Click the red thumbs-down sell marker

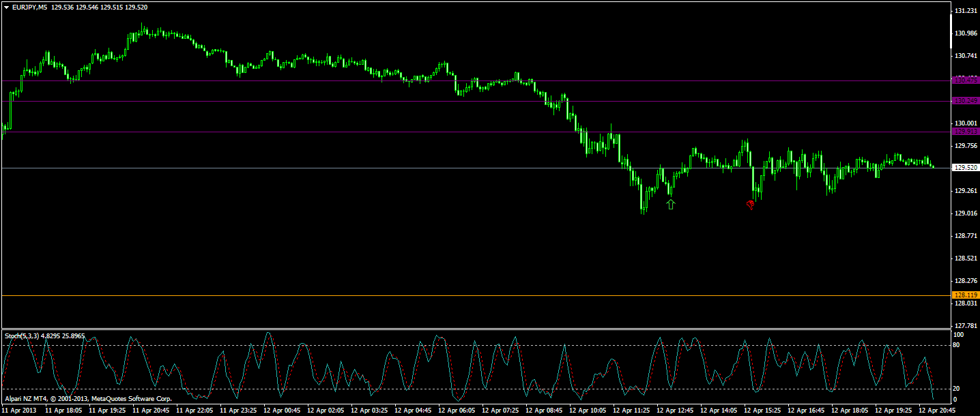coord(751,204)
